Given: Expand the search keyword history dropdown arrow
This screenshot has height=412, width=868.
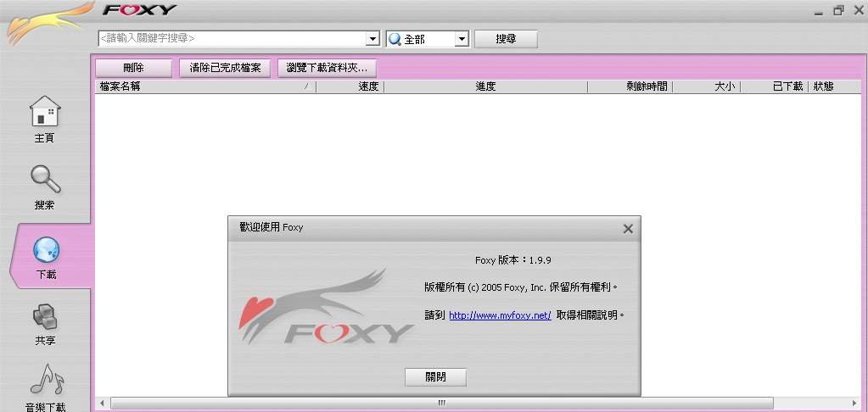Looking at the screenshot, I should tap(373, 39).
